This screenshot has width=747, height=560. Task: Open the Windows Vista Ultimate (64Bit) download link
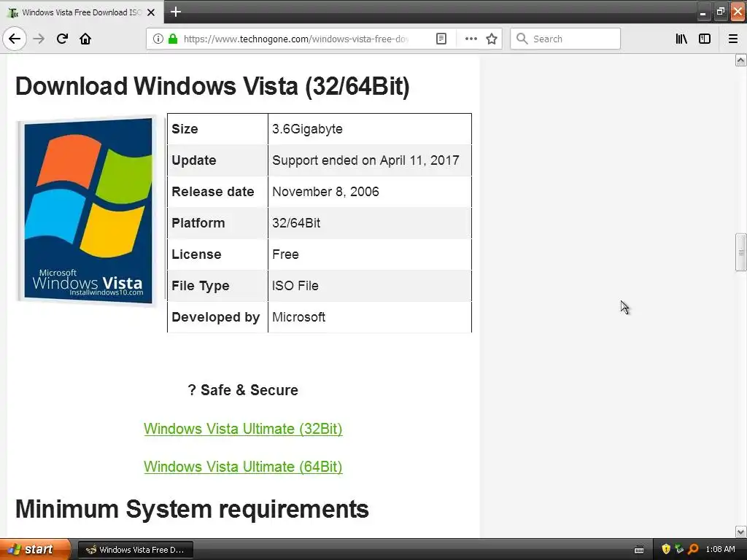(x=243, y=467)
